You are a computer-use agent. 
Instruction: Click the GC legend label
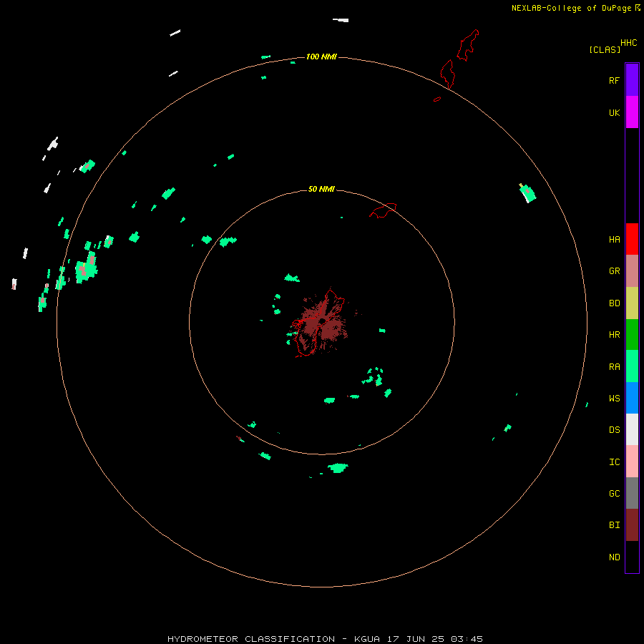(x=614, y=494)
